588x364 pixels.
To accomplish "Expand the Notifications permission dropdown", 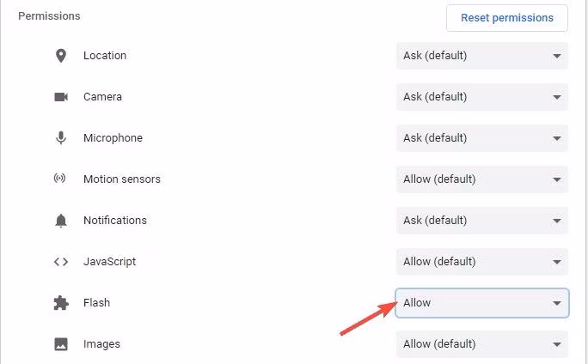I will coord(481,221).
